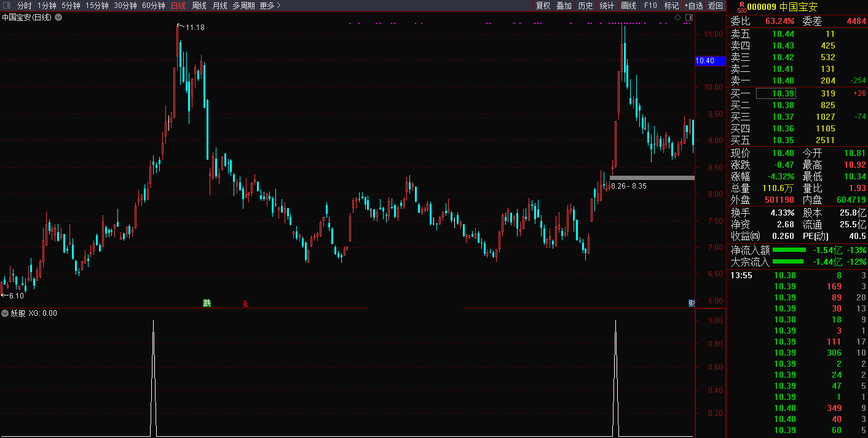868x438 pixels.
Task: Select the 卖一 price 10.40
Action: click(783, 81)
